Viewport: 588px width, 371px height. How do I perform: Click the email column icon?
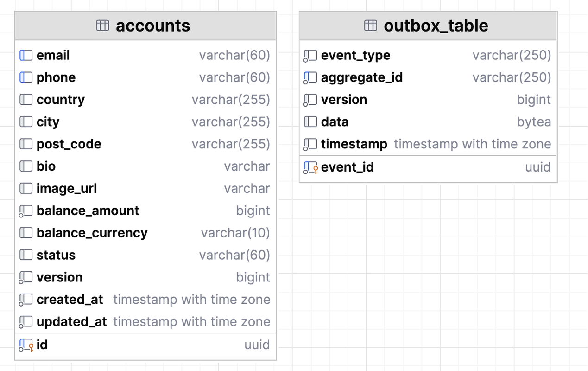click(26, 55)
